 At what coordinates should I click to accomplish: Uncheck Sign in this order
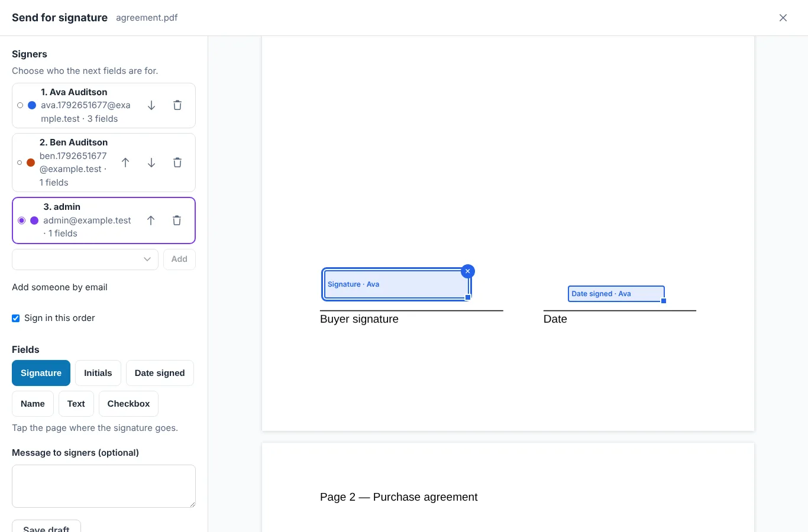[x=16, y=318]
